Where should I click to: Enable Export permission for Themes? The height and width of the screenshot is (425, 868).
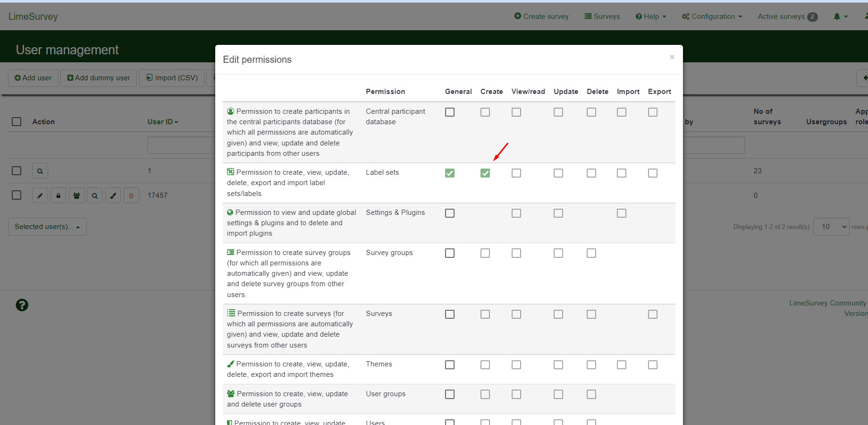653,365
